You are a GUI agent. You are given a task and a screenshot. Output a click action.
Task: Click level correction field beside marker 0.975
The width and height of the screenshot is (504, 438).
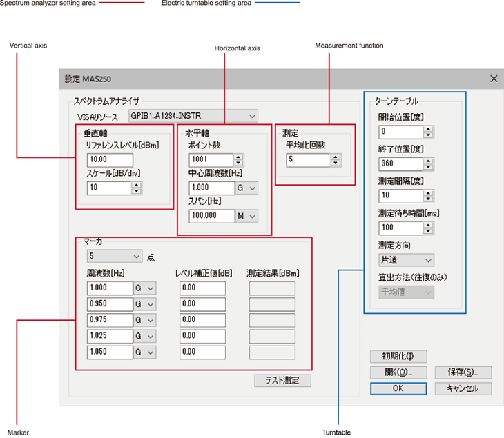point(202,320)
